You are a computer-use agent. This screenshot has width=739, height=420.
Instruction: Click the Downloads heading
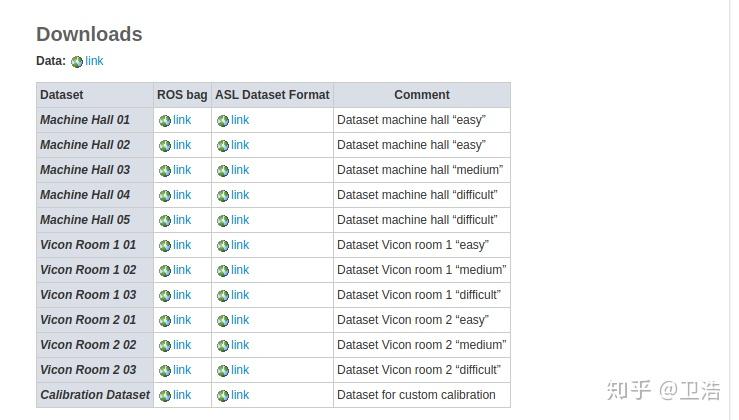click(89, 34)
